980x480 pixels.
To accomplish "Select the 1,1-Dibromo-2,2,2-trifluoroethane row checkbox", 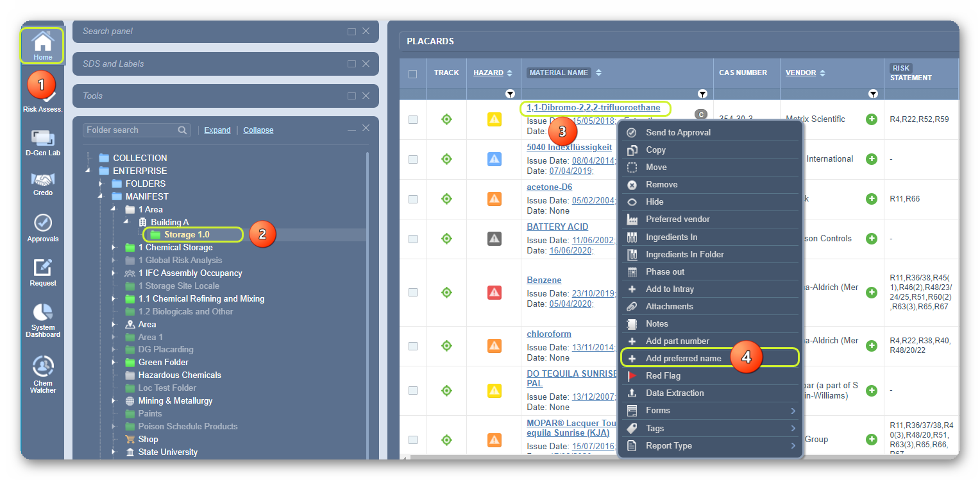I will point(412,119).
